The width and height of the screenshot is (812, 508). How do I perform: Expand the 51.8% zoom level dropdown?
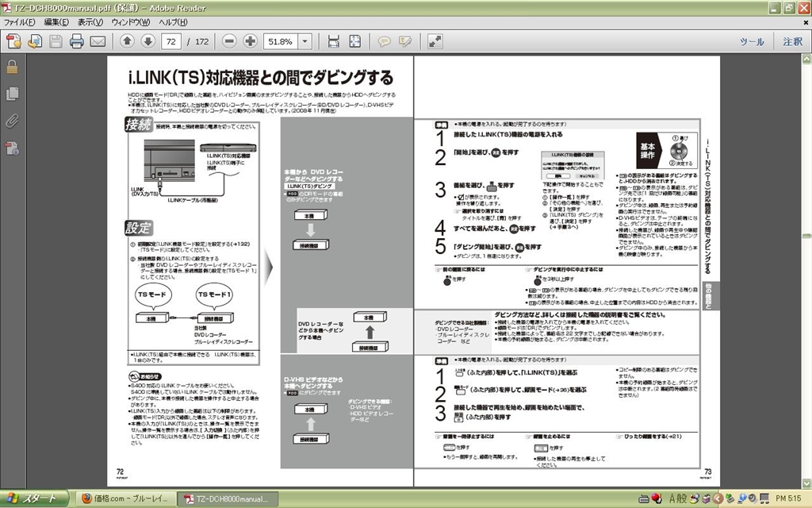307,41
